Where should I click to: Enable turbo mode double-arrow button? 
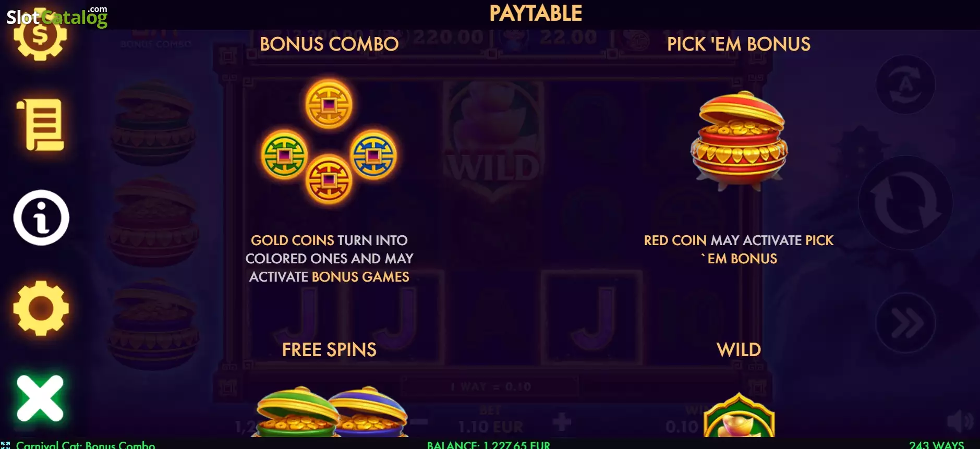pos(906,323)
